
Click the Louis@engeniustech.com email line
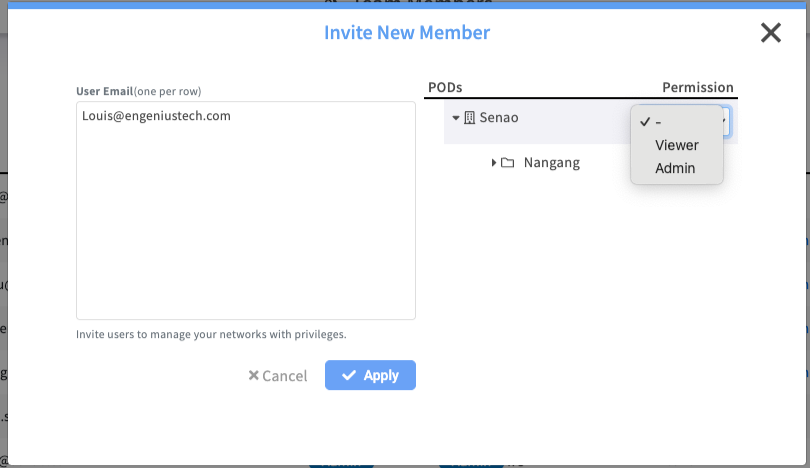pos(157,116)
